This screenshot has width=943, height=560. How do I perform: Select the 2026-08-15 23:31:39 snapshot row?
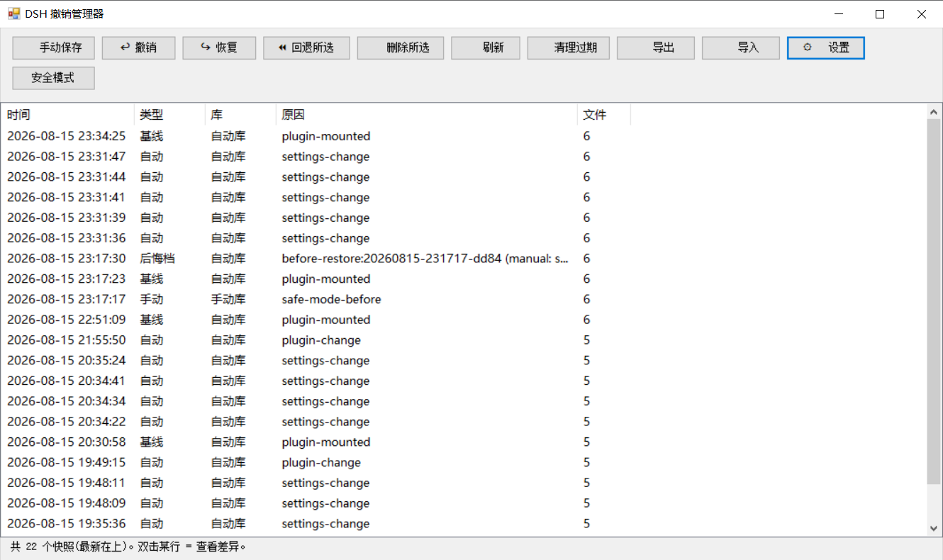point(317,218)
